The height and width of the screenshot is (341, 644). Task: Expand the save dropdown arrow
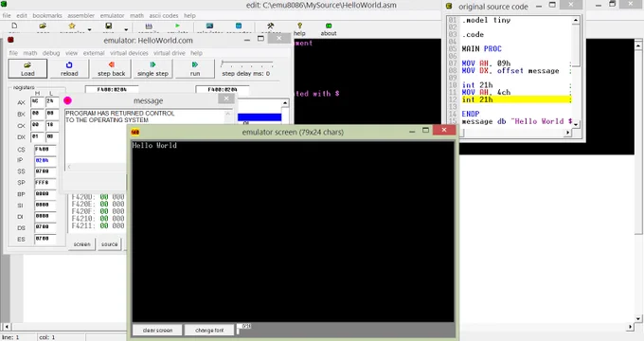click(x=126, y=29)
